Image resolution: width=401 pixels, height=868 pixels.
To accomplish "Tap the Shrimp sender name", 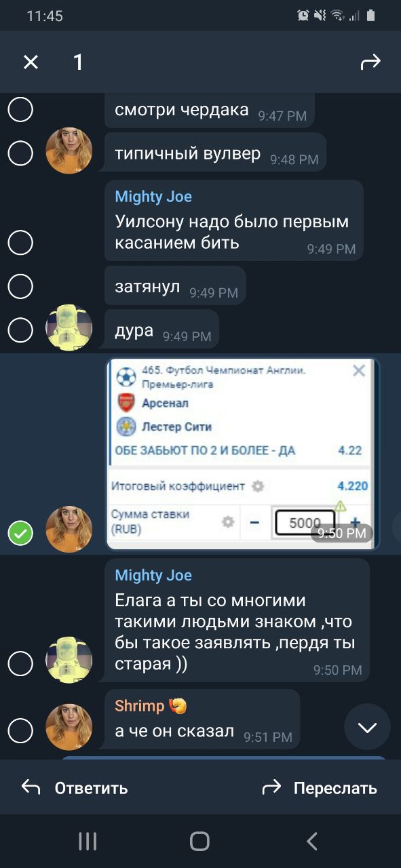I will pyautogui.click(x=140, y=706).
